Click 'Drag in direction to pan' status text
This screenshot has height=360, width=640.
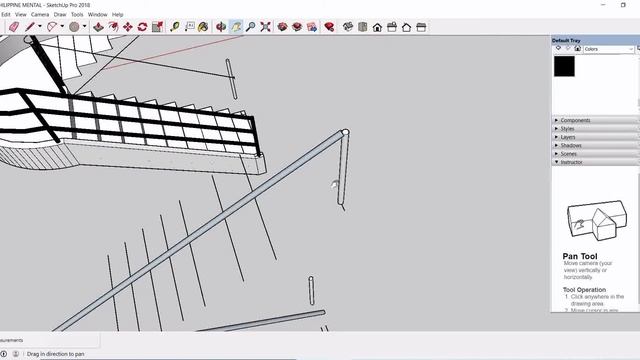coord(56,354)
